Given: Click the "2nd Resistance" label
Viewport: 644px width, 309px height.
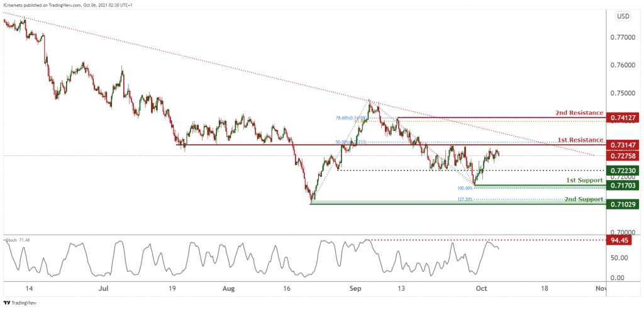Looking at the screenshot, I should [x=579, y=113].
